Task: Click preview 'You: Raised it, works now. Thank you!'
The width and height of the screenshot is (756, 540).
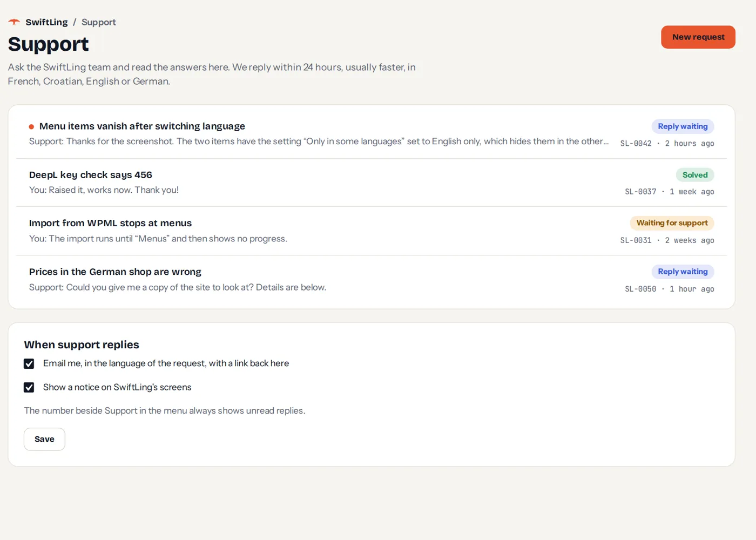Action: (x=104, y=190)
